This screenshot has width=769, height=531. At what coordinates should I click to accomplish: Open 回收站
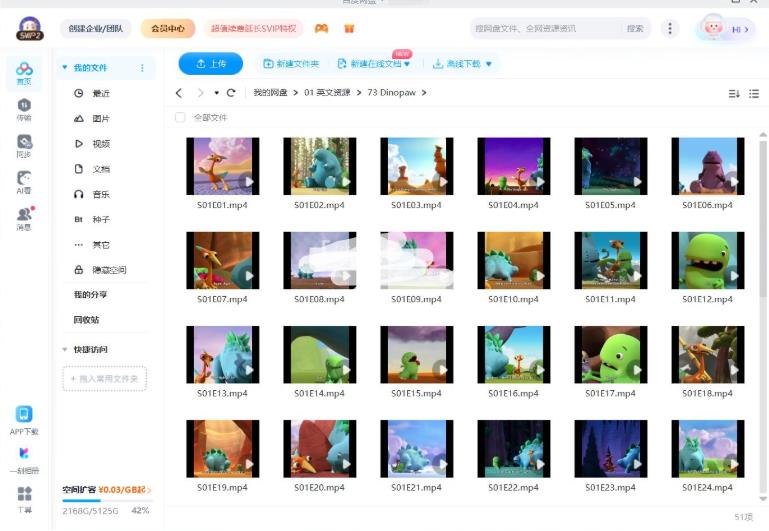(x=86, y=320)
